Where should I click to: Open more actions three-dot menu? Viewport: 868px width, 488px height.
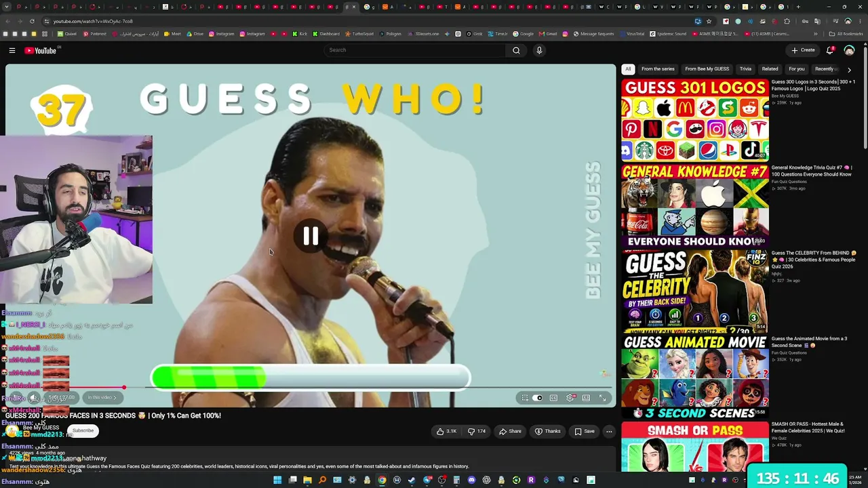(x=609, y=431)
